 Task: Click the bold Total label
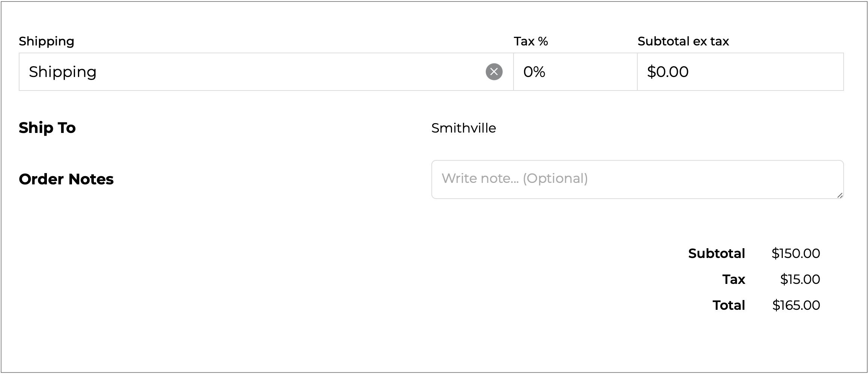[x=728, y=305]
